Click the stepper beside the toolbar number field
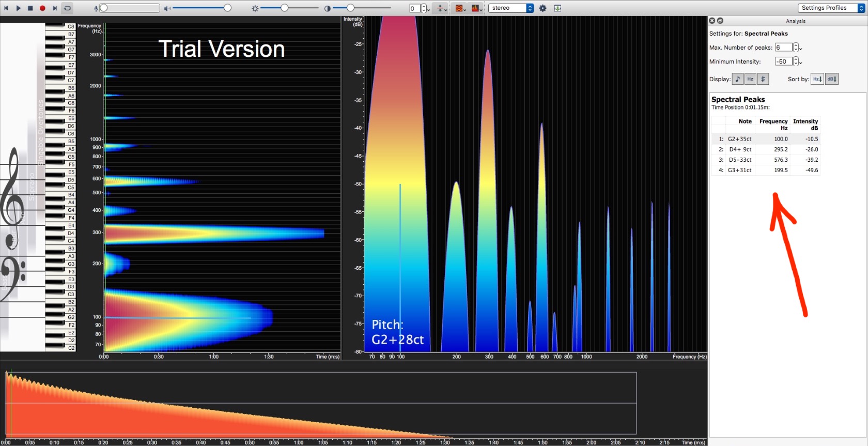868x446 pixels. coord(424,8)
